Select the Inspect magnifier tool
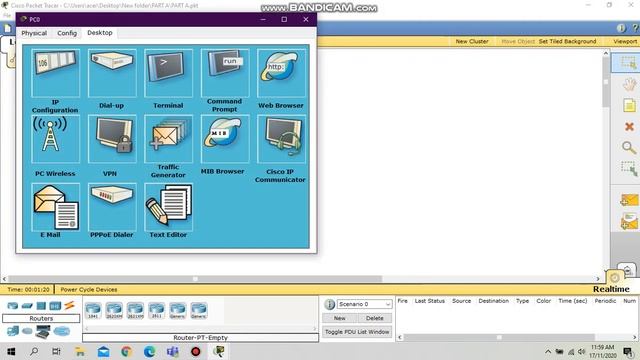640x360 pixels. pyautogui.click(x=629, y=147)
